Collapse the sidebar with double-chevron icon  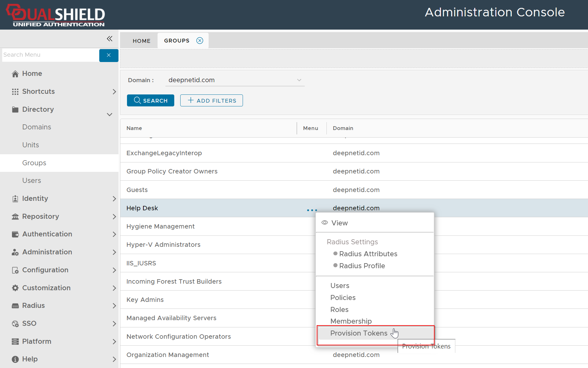109,39
